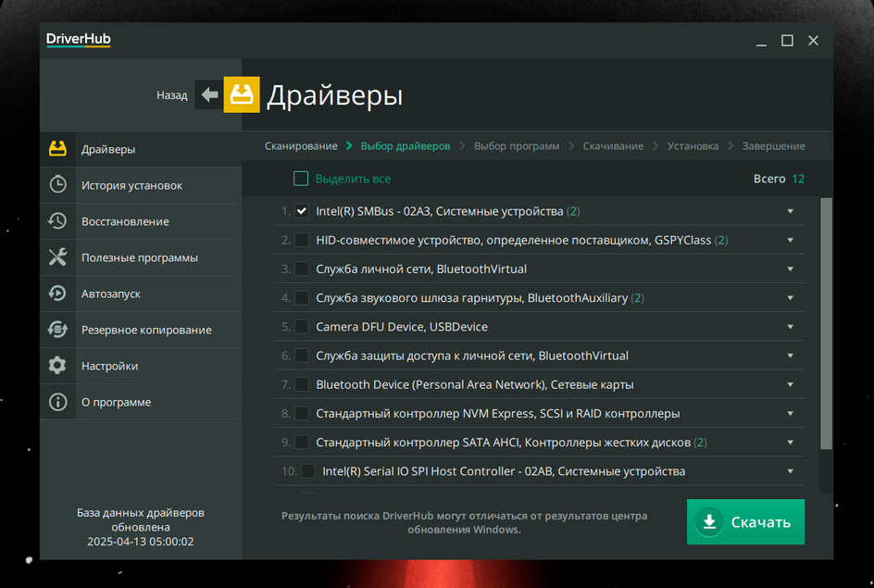
Task: Click the Windows update disclaimer text
Action: (x=464, y=522)
